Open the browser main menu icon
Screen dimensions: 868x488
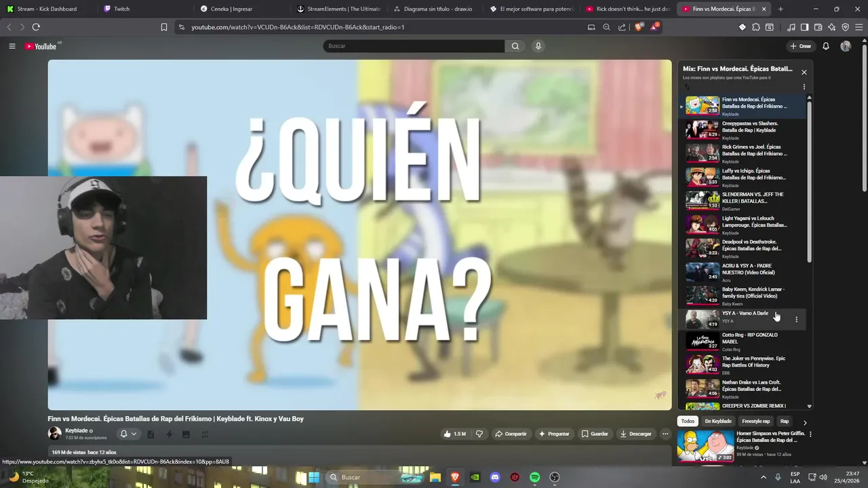[859, 27]
